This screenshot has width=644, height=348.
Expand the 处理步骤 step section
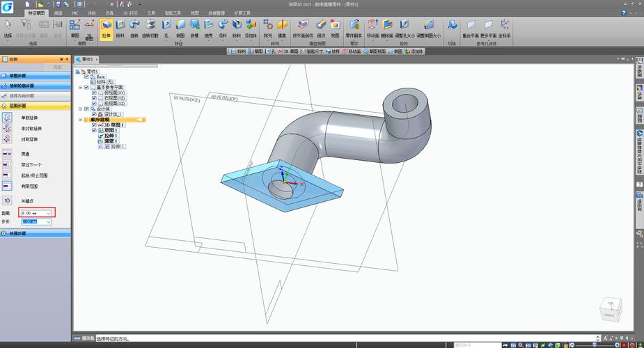(x=36, y=233)
